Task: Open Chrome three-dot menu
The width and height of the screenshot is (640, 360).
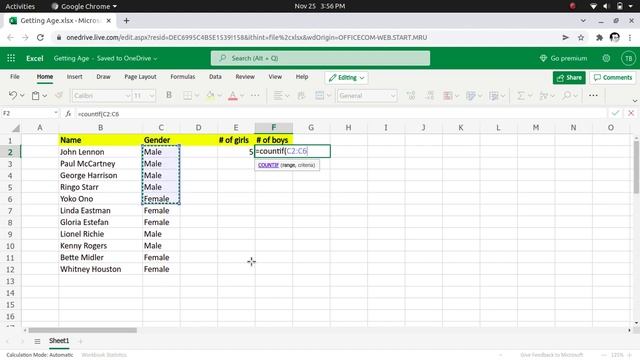Action: (x=630, y=38)
